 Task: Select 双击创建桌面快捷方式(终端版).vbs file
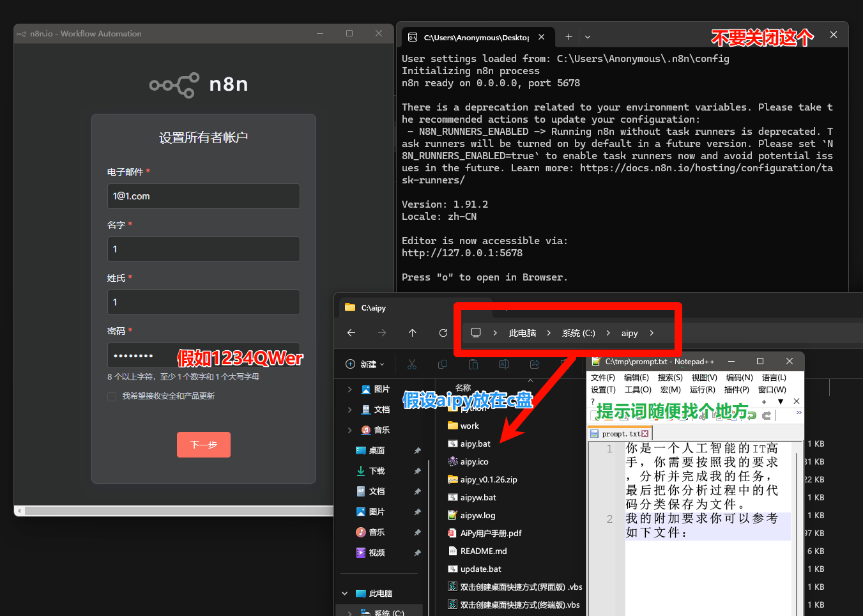514,604
